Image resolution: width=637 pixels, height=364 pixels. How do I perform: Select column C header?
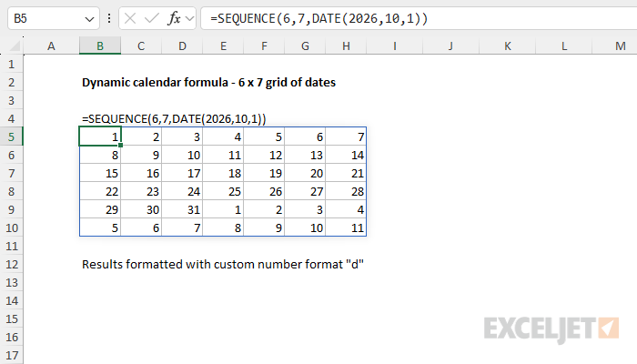click(x=141, y=45)
